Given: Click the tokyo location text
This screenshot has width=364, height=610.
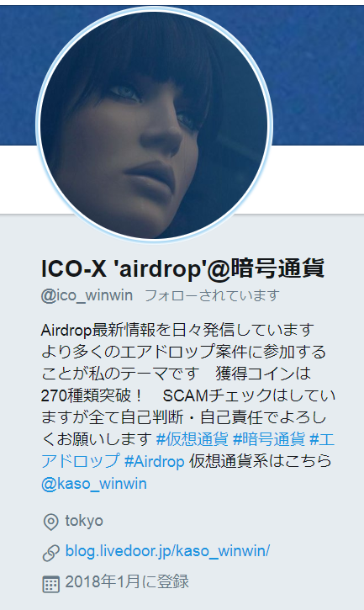Looking at the screenshot, I should (x=84, y=521).
